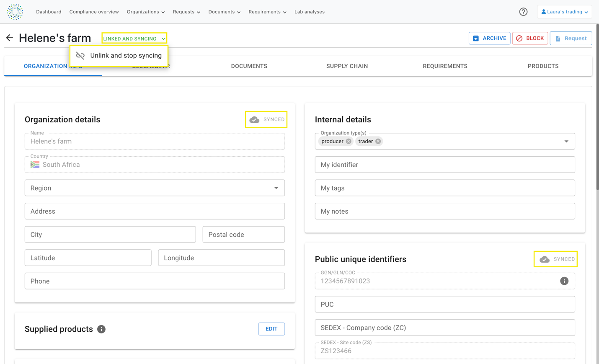The width and height of the screenshot is (599, 364).
Task: Go back with the left arrow icon
Action: click(10, 38)
